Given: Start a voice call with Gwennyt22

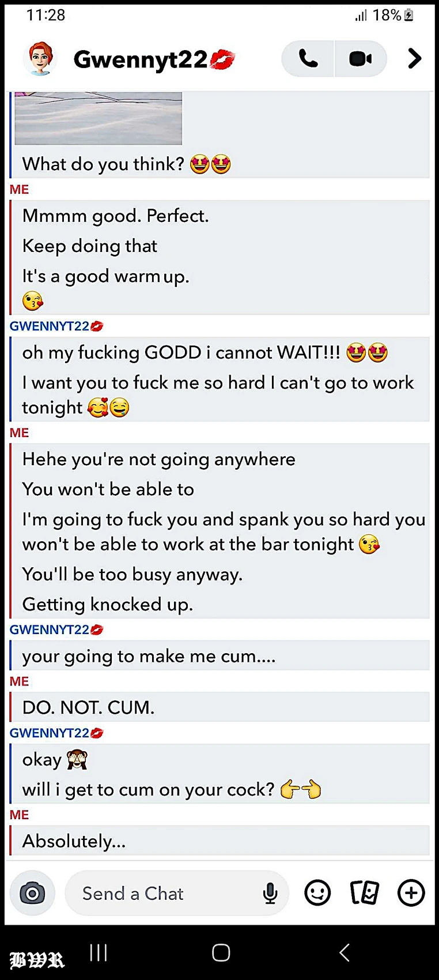Looking at the screenshot, I should pos(308,59).
